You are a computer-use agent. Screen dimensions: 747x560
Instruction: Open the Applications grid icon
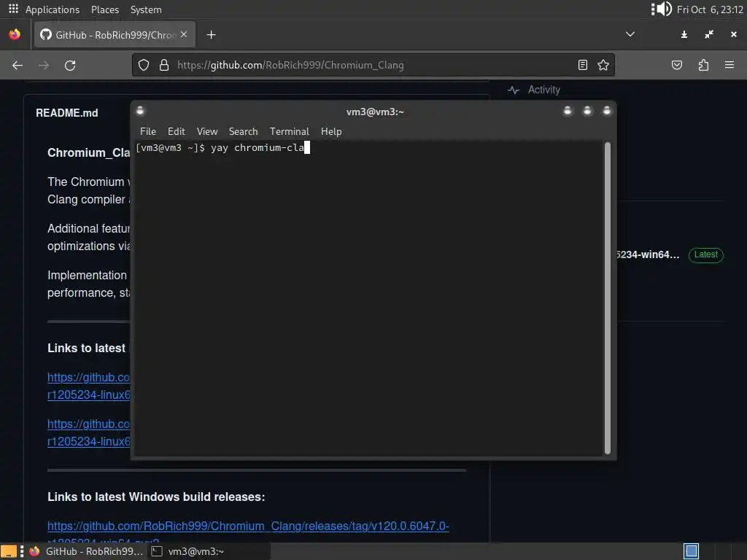pos(13,9)
